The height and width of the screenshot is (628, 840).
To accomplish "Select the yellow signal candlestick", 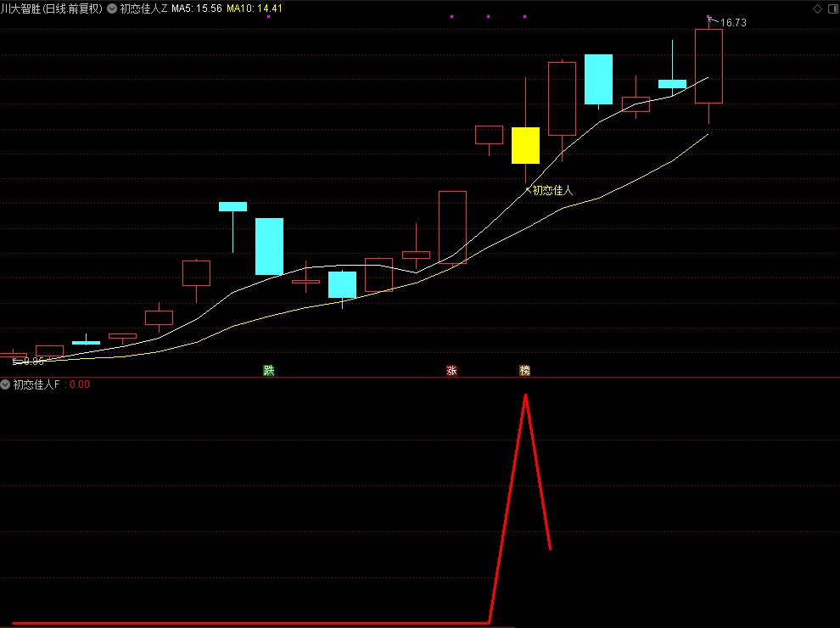I will point(525,145).
